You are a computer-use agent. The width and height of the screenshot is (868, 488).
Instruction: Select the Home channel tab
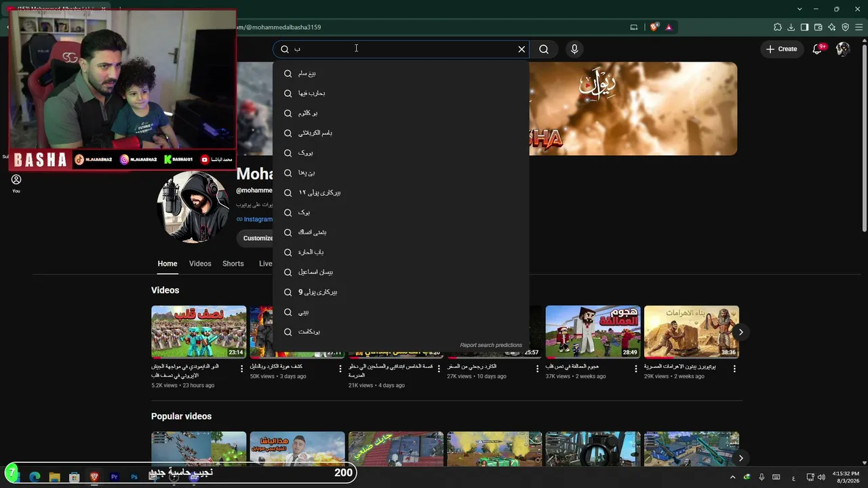tap(167, 264)
